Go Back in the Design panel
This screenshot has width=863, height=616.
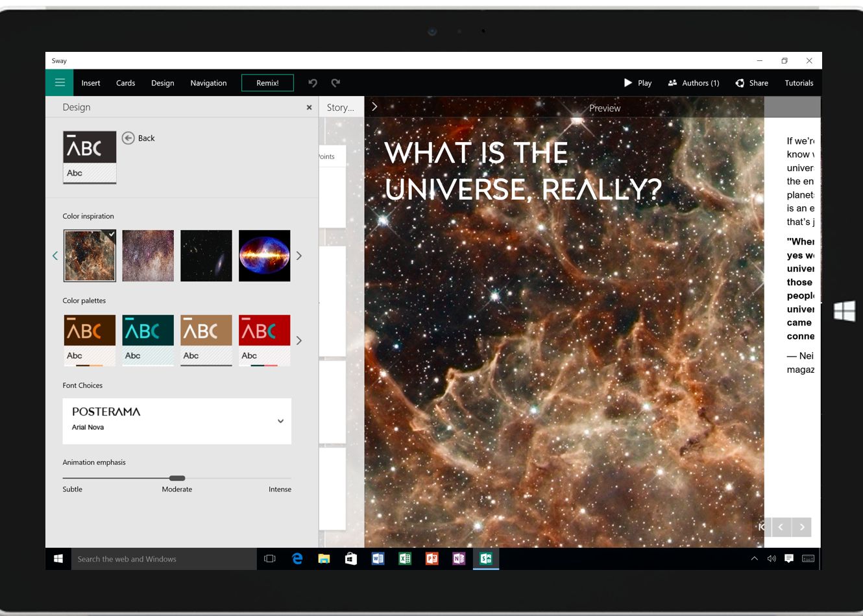(x=138, y=137)
